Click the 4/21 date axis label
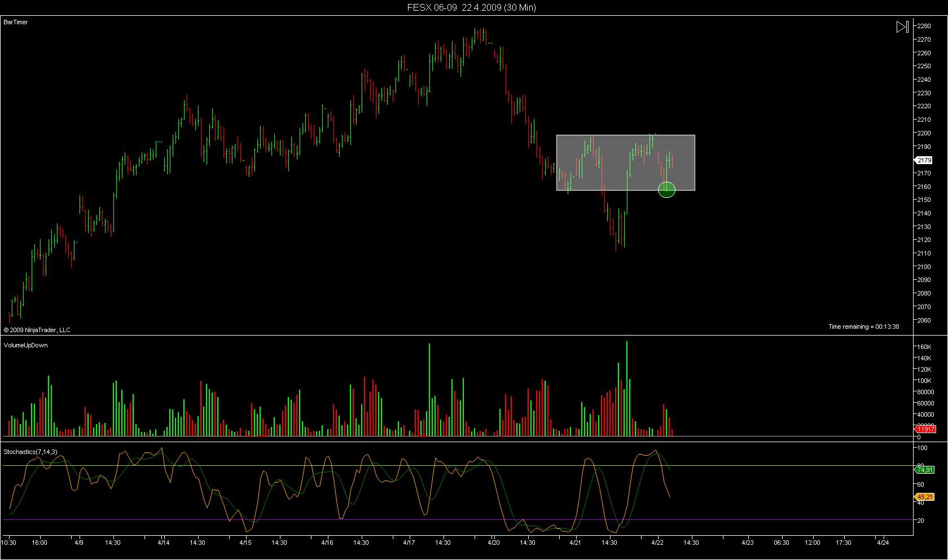Viewport: 948px width, 560px height. pyautogui.click(x=576, y=543)
